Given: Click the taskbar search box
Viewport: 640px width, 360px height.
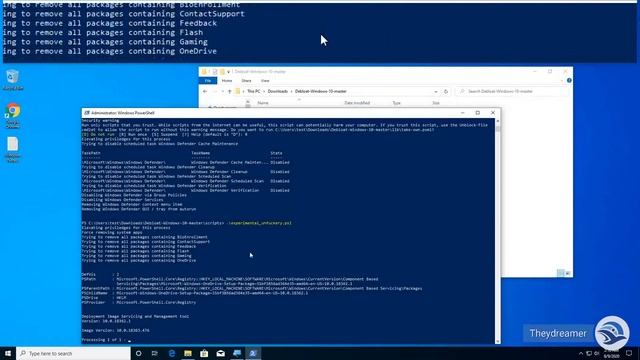Looking at the screenshot, I should [x=73, y=353].
